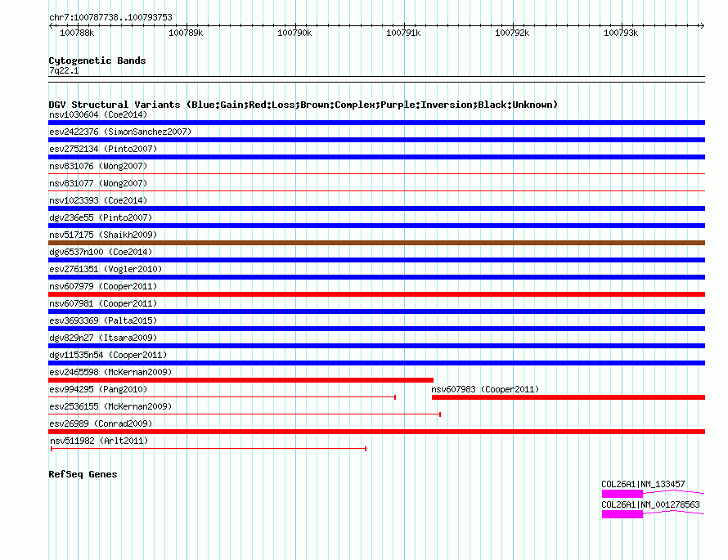The height and width of the screenshot is (560, 728).
Task: Click the thin red line under nsv831076
Action: click(x=376, y=174)
